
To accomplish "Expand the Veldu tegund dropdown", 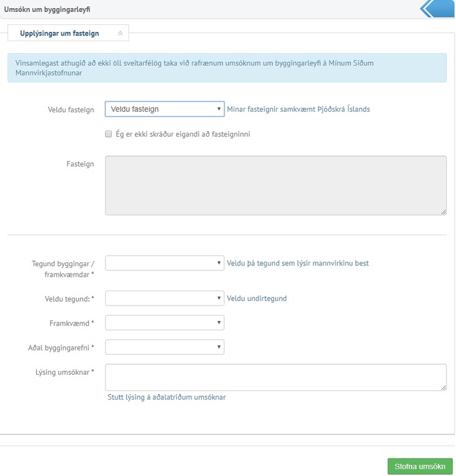I will click(x=164, y=298).
